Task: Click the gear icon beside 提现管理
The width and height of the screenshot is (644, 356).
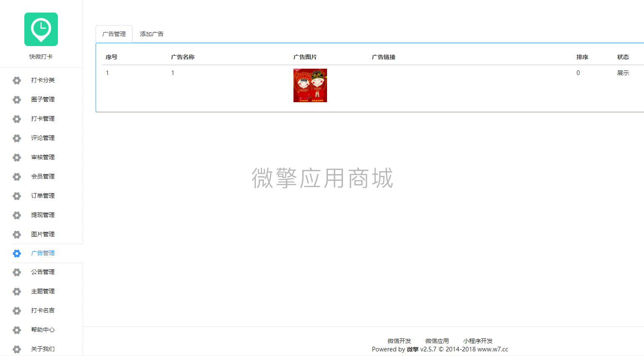Action: pos(16,215)
